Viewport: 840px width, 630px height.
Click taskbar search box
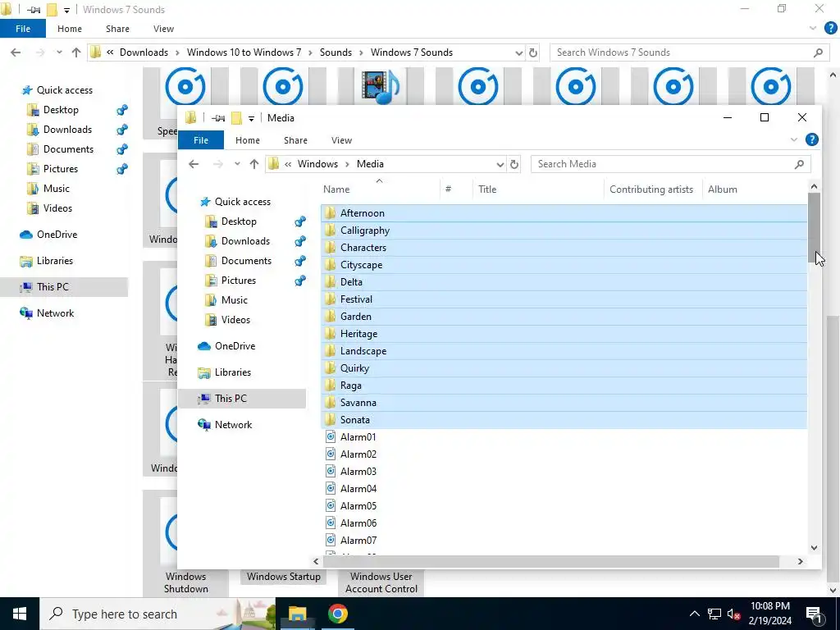157,614
